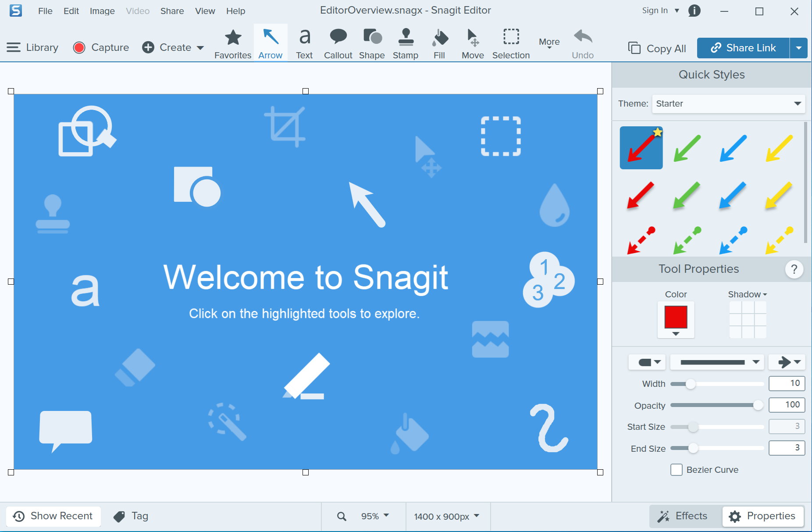Choose the blue arrow style in first row
Image resolution: width=812 pixels, height=532 pixels.
(x=733, y=148)
